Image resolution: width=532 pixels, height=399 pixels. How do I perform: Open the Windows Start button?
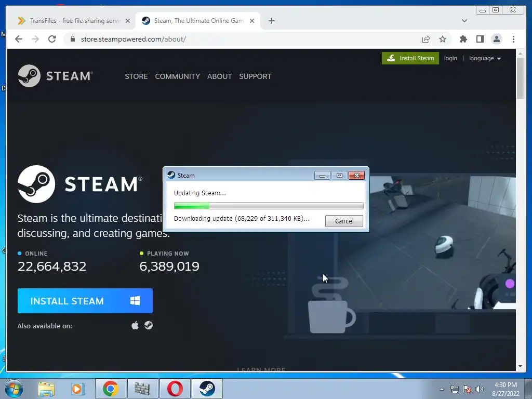click(x=14, y=389)
